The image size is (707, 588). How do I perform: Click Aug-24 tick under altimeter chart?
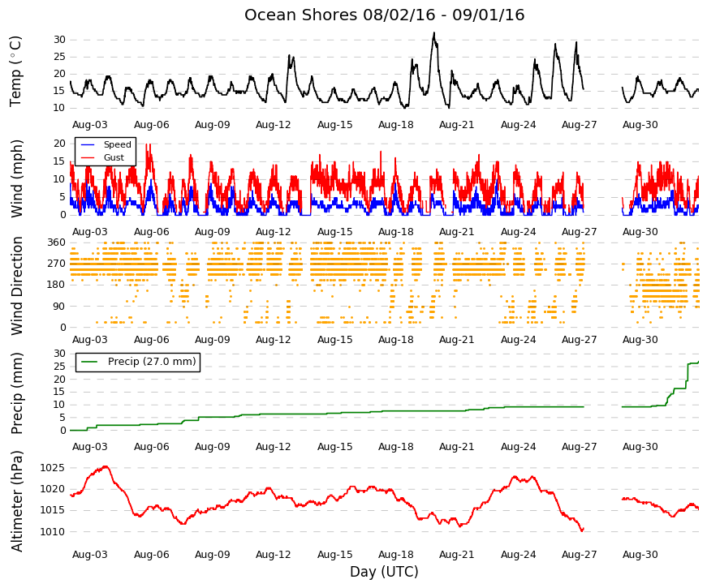(x=518, y=555)
